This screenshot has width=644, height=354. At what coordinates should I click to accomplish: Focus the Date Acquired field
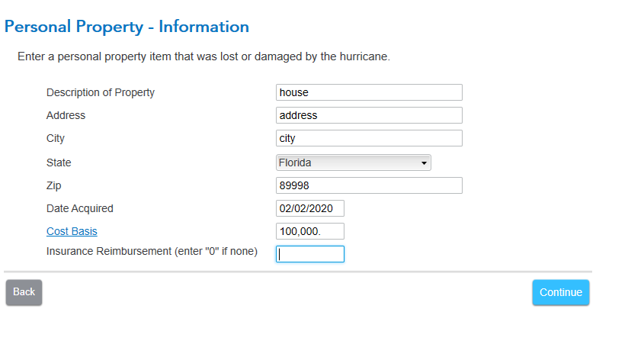310,208
